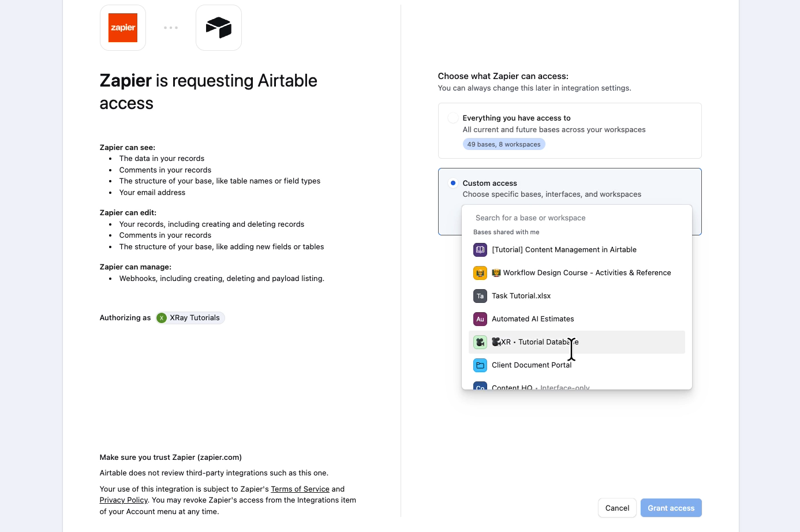Click the Zapier logo icon
The image size is (800, 532).
click(x=123, y=28)
